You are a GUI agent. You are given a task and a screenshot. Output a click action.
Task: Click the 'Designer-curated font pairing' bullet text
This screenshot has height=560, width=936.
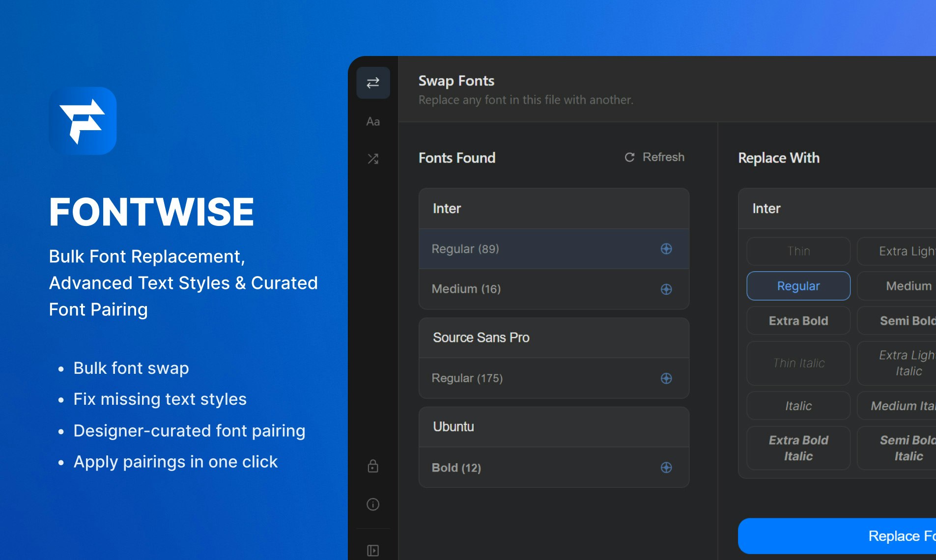click(x=190, y=431)
